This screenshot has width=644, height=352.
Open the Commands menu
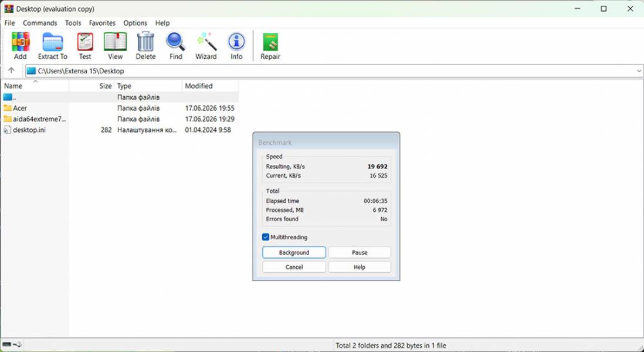pos(40,23)
